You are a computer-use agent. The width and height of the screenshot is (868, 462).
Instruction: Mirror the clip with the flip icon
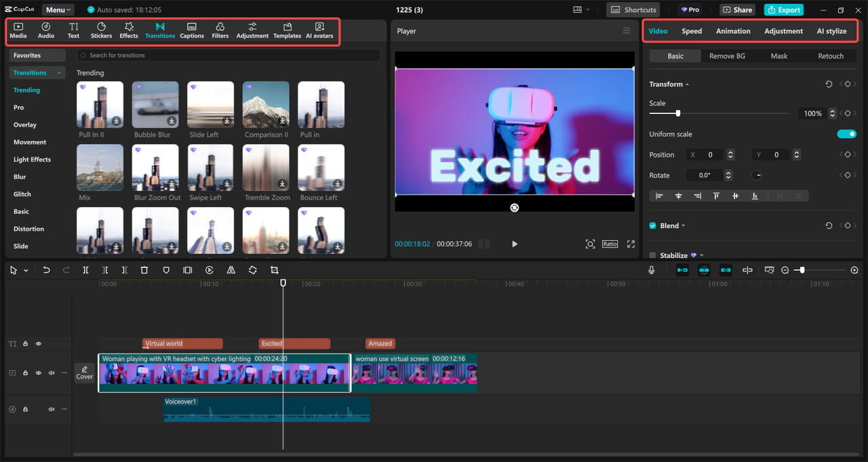231,270
